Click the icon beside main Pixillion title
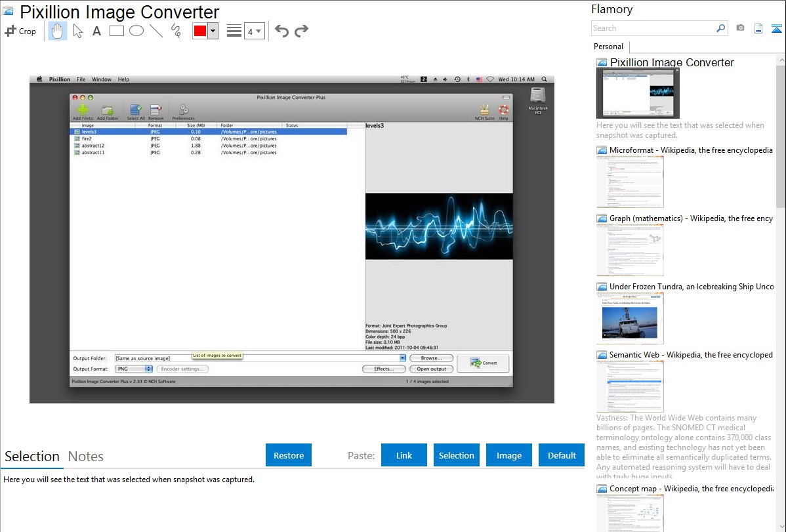Screen dimensions: 786x532 click(9, 11)
